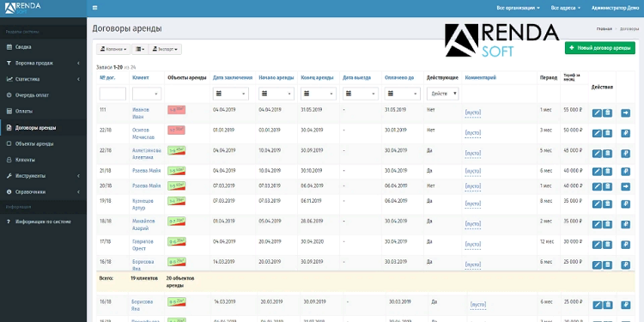Edit Гаврилов Орест contract pencil icon
The image size is (644, 322).
pyautogui.click(x=597, y=245)
